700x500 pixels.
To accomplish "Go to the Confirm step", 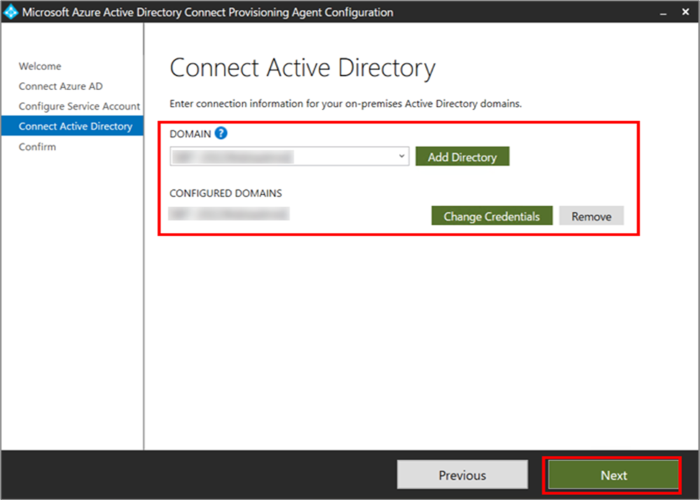I will pos(37,147).
